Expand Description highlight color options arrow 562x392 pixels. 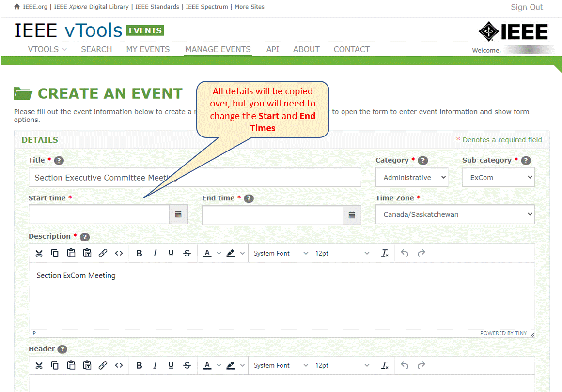(242, 254)
